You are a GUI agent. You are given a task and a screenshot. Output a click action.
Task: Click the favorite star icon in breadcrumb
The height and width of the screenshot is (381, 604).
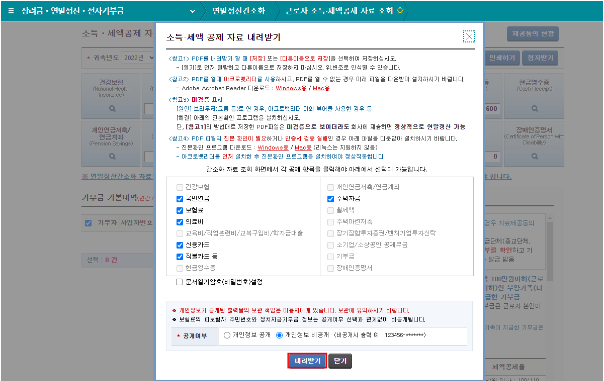click(x=400, y=10)
